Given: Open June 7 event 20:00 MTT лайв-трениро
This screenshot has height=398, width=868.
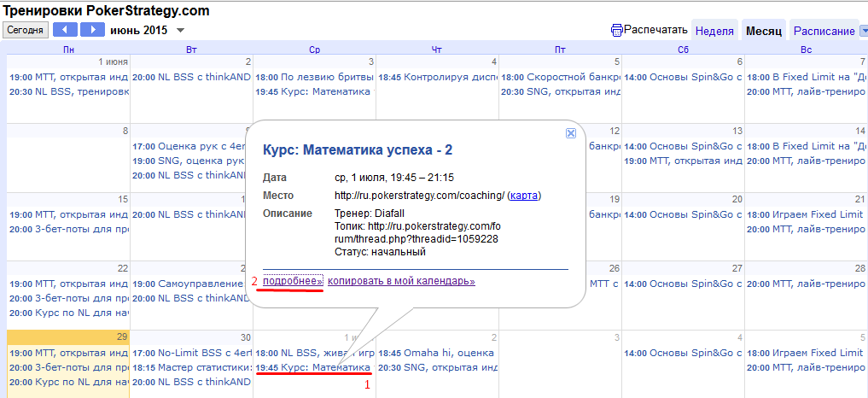Looking at the screenshot, I should pyautogui.click(x=806, y=92).
